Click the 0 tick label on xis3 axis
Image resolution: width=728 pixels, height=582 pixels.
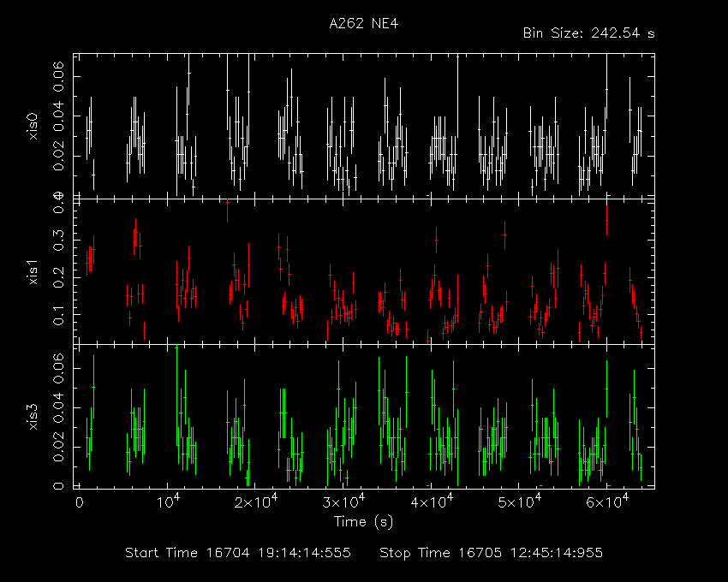click(x=58, y=486)
